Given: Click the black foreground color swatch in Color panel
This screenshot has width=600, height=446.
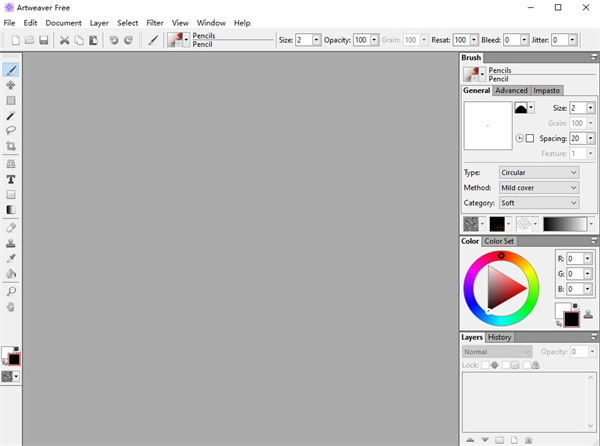Looking at the screenshot, I should [572, 319].
